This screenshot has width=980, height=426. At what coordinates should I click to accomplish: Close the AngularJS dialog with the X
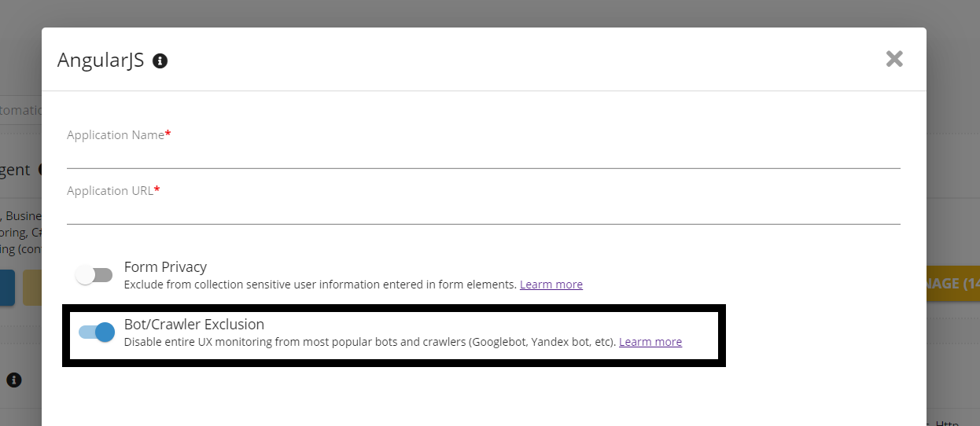(x=893, y=59)
